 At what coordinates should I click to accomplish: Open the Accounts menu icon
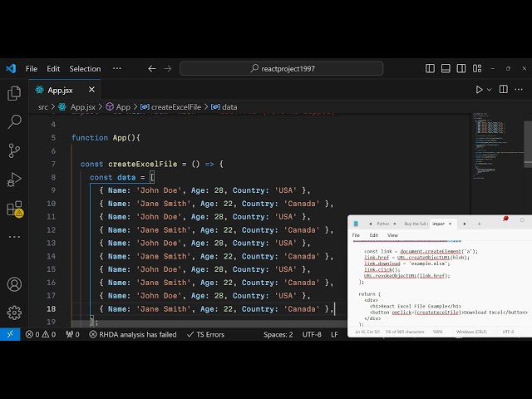pyautogui.click(x=14, y=284)
